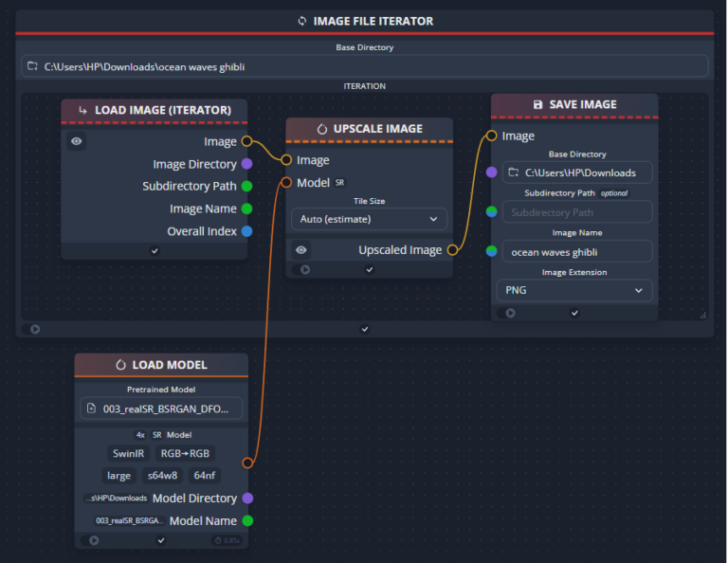Screen dimensions: 728x563
Task: Click the Upscale Image node header icon
Action: coord(321,129)
